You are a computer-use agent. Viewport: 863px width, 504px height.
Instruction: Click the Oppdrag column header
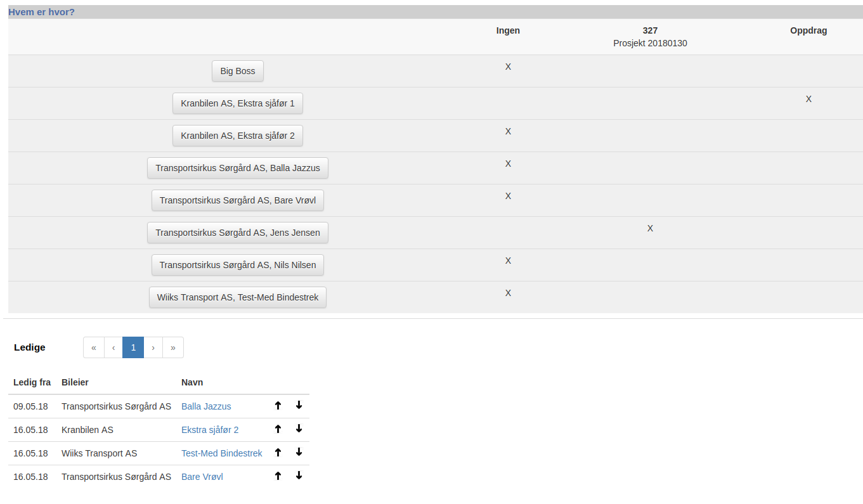tap(808, 30)
